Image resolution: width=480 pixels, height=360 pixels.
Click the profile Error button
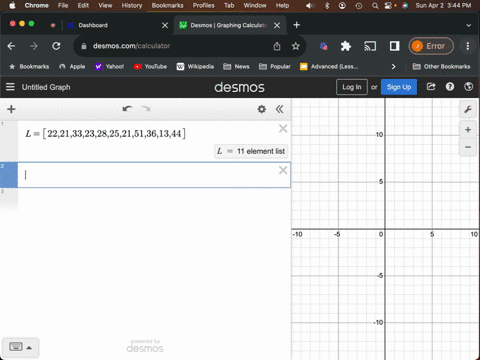431,46
